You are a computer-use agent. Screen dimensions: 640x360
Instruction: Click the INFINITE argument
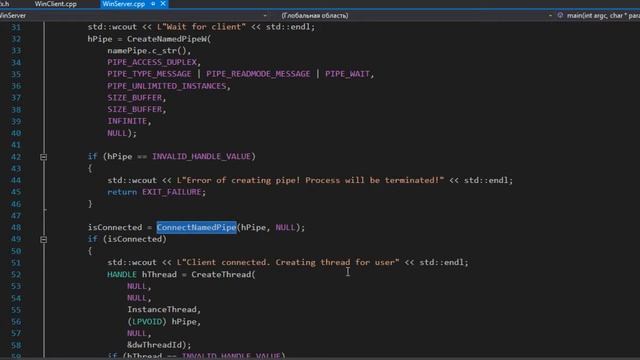[127, 122]
